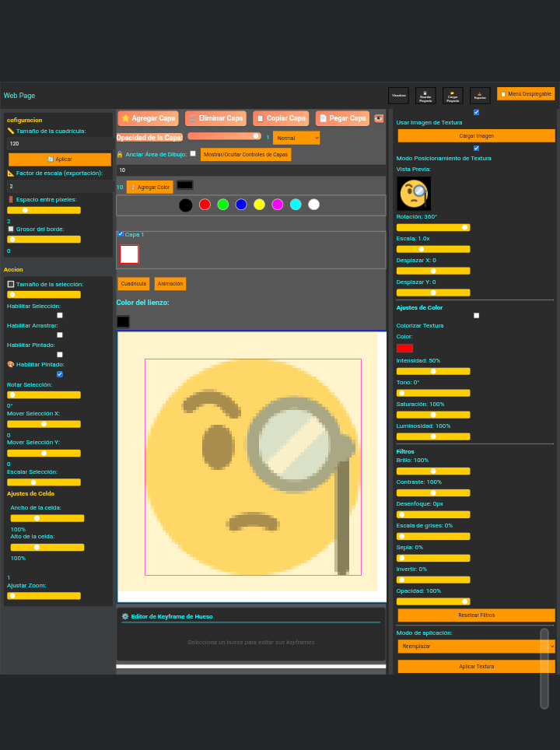Click Mostrar/Ocultar Controles de Capas
Screen dimensions: 560x750
[246, 155]
